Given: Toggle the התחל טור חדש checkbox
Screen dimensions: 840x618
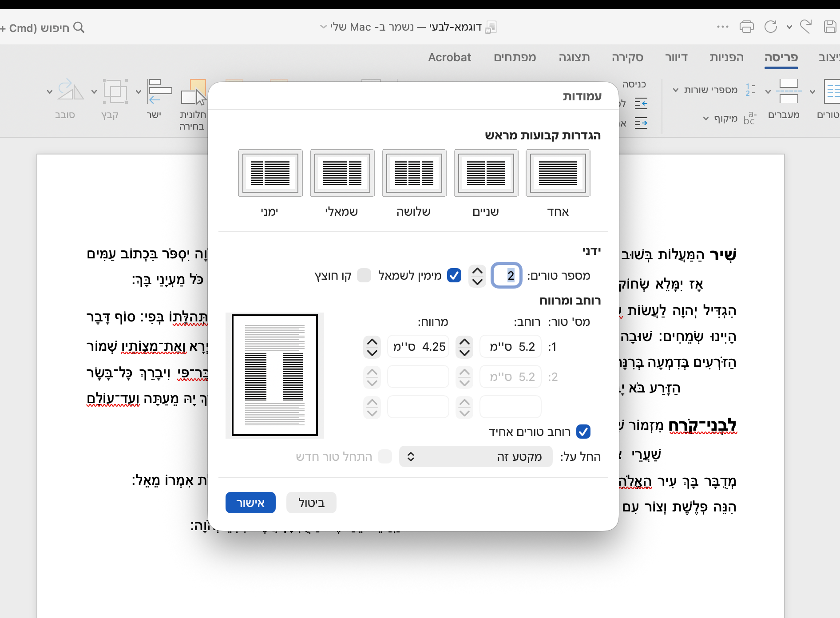Looking at the screenshot, I should (x=385, y=456).
